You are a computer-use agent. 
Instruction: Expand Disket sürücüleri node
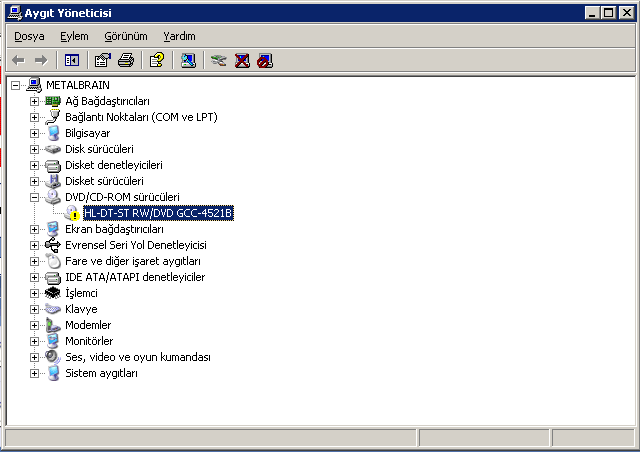pos(34,181)
